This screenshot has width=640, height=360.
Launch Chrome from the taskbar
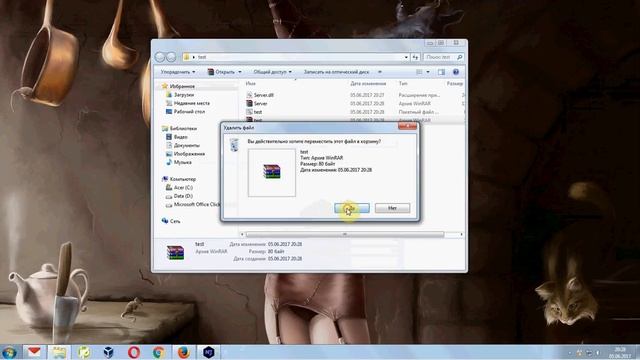coord(159,352)
